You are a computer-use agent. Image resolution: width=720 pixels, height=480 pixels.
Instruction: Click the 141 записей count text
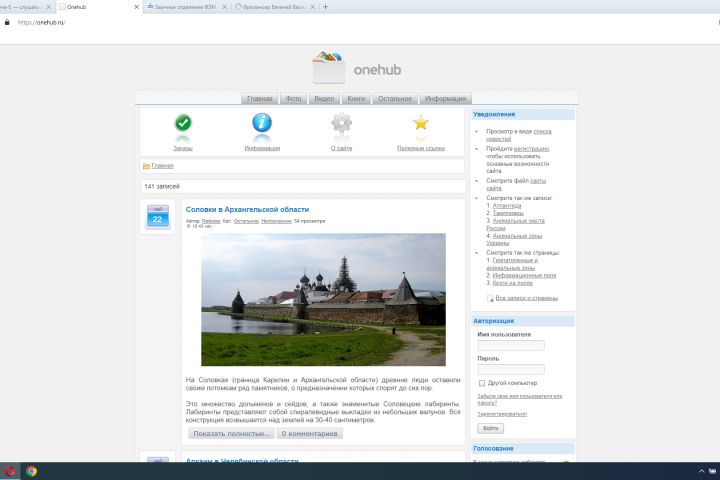pyautogui.click(x=162, y=186)
